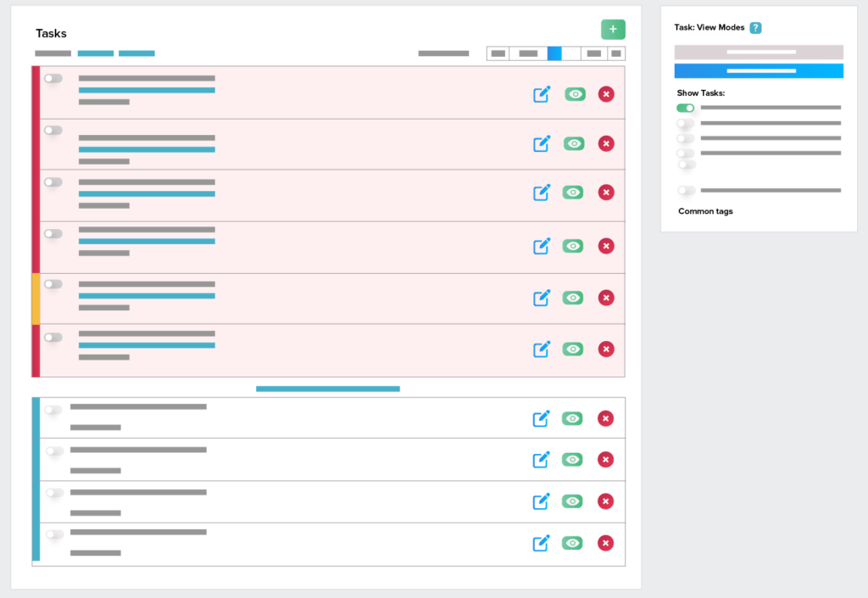Select the highlighted blue pagination button
This screenshot has width=868, height=598.
click(554, 53)
